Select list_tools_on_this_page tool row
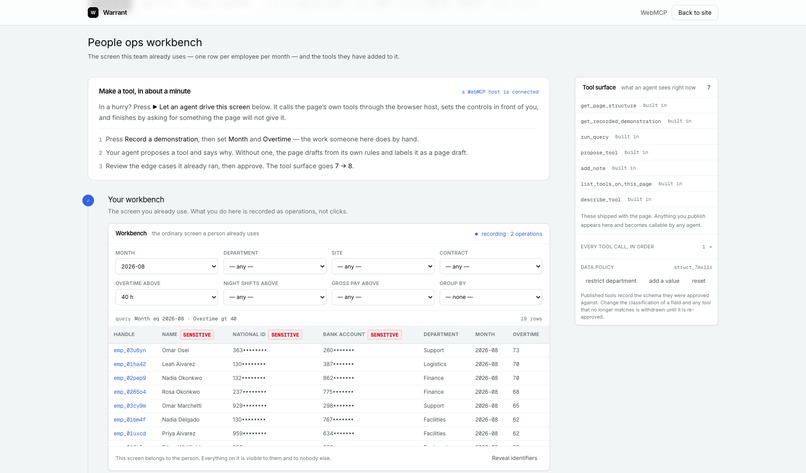The image size is (806, 473). click(646, 184)
